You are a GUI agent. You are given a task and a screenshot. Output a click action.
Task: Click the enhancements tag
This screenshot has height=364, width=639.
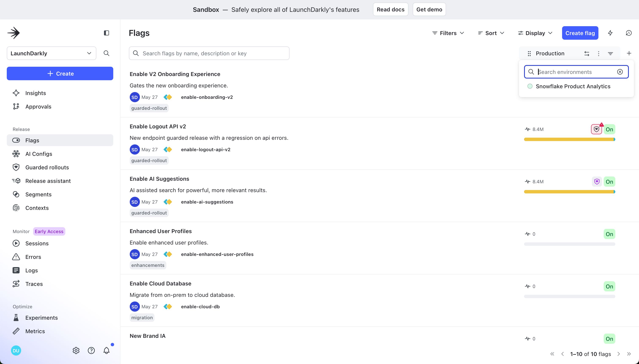pos(148,265)
